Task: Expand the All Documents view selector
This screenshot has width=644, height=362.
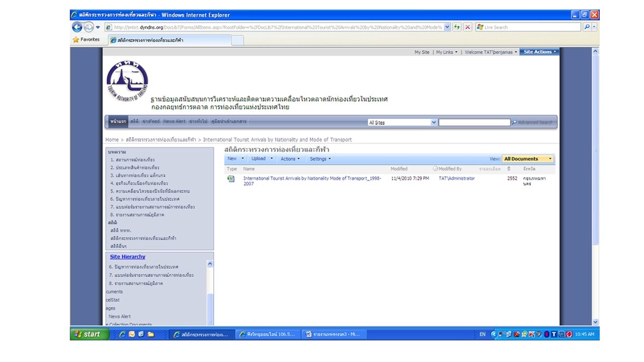Action: (x=528, y=159)
